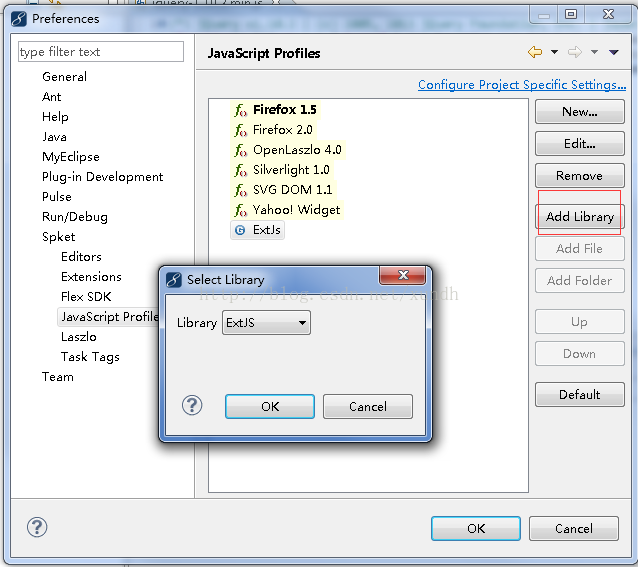This screenshot has width=638, height=567.
Task: Select Extensions under Spket
Action: [x=91, y=277]
